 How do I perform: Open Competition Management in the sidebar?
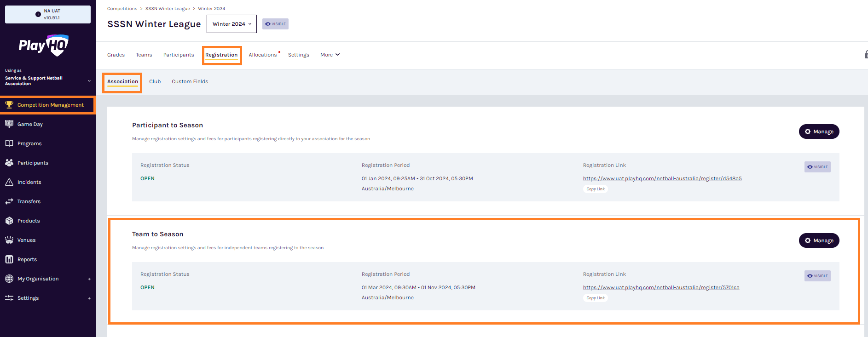tap(48, 105)
